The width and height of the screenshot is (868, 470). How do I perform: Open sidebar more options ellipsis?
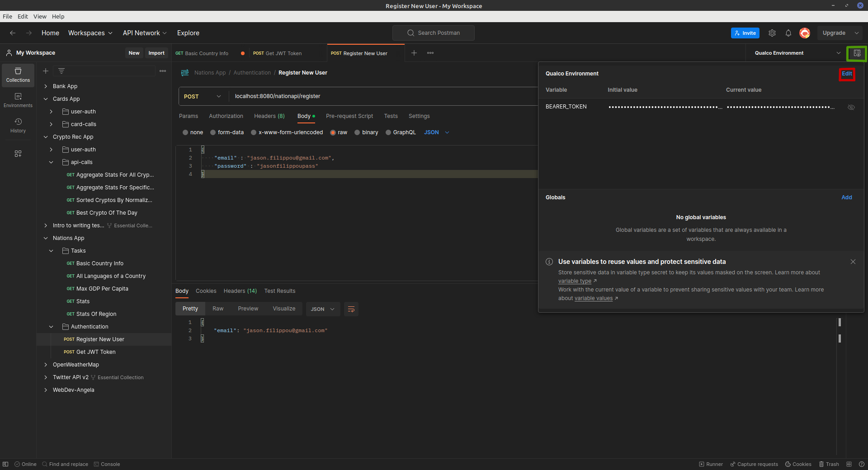pyautogui.click(x=163, y=71)
